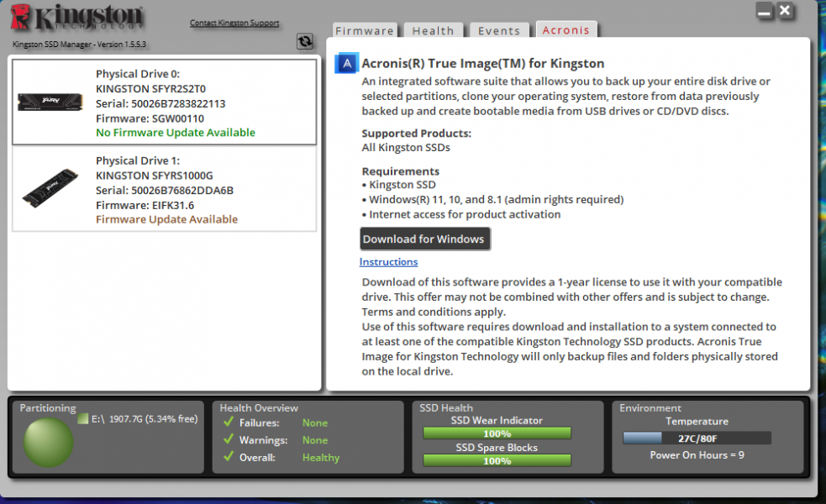Image resolution: width=826 pixels, height=504 pixels.
Task: Click the 'Acronis(R) True Image(TM) for Kingston' heading
Action: point(483,63)
